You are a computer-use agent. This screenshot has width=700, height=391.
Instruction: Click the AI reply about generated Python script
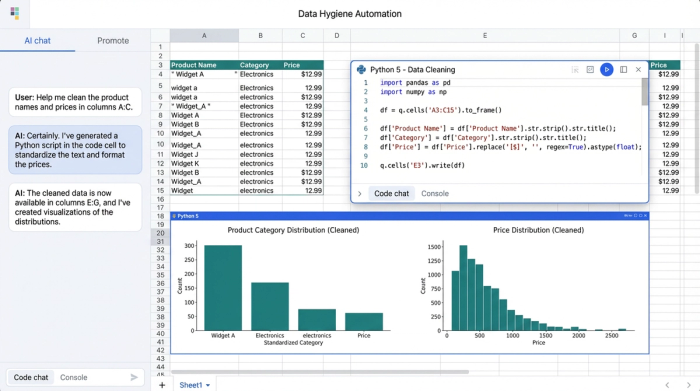coord(75,150)
